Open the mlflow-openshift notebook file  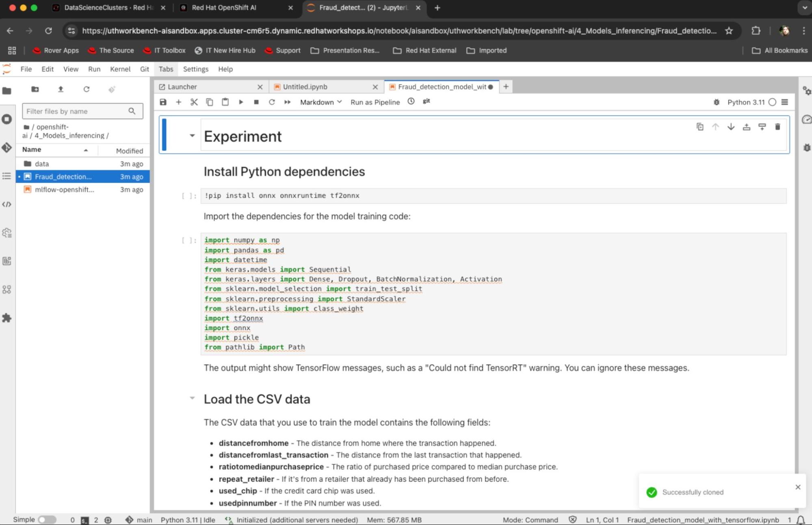pos(64,190)
